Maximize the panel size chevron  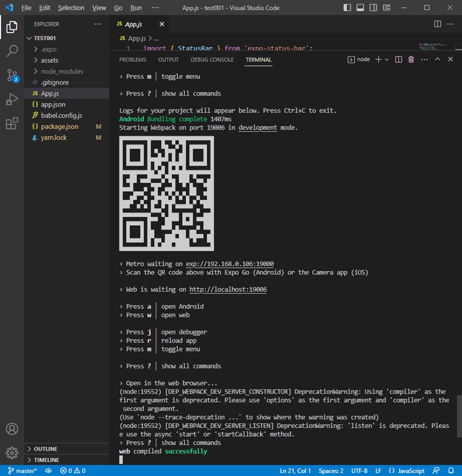[437, 59]
